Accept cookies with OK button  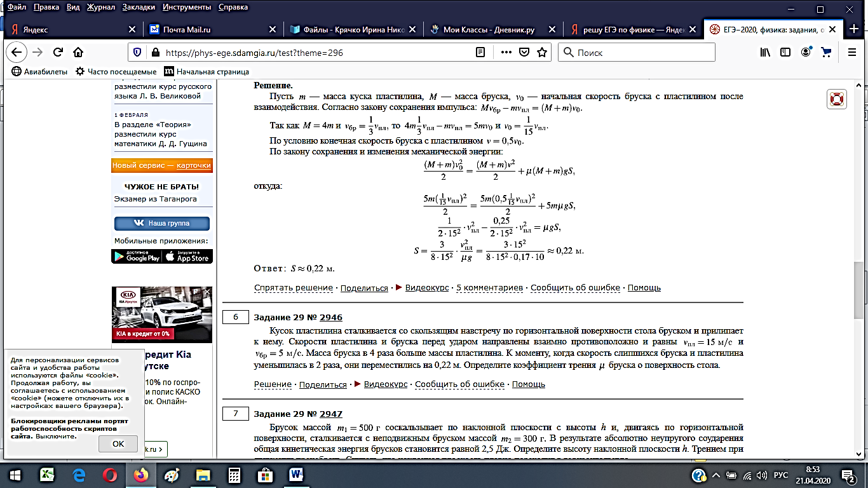118,444
